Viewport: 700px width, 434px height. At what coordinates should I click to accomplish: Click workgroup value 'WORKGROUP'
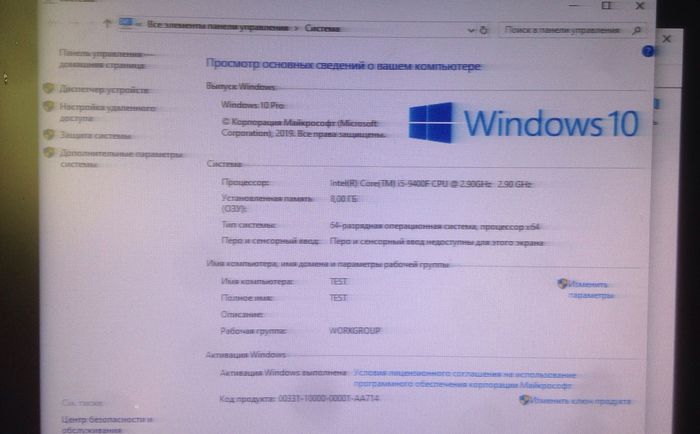click(x=355, y=331)
